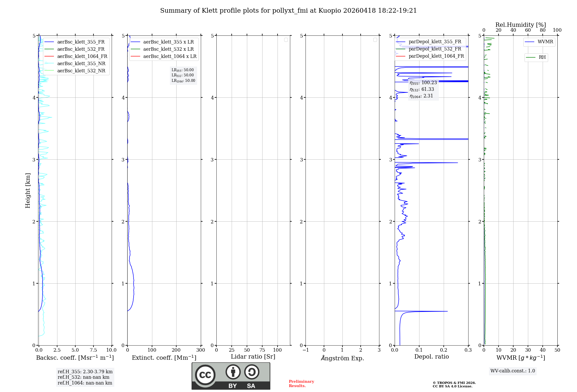Viewport: 577px width, 392px height.
Task: Click the WV-calib.const. value box
Action: pos(513,371)
